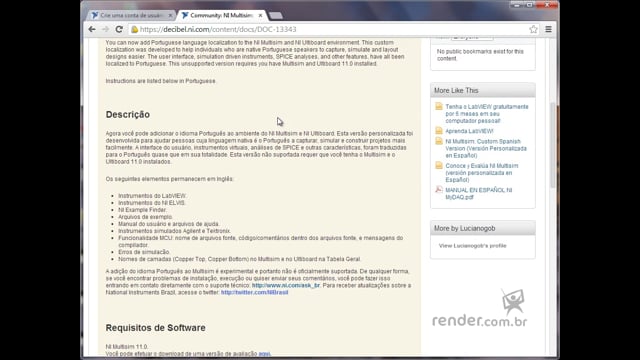Close the 'Community: NI Multisim' tab

(260, 16)
